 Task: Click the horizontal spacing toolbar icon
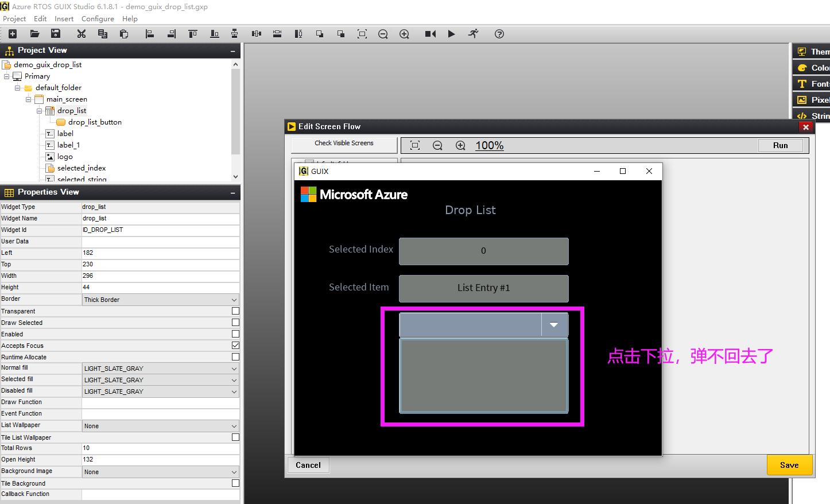pyautogui.click(x=256, y=34)
